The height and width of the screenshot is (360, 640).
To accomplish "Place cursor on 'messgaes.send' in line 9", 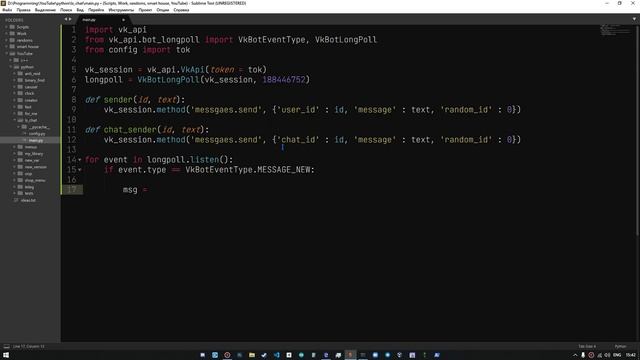I will [x=226, y=110].
